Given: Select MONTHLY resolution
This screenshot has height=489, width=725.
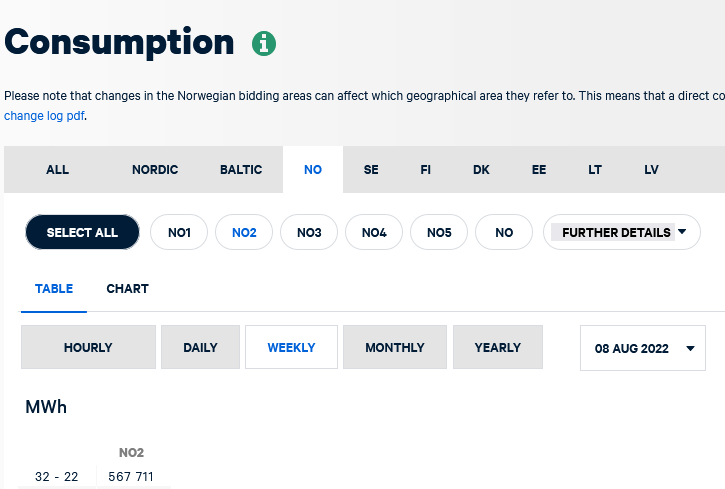Looking at the screenshot, I should 395,347.
